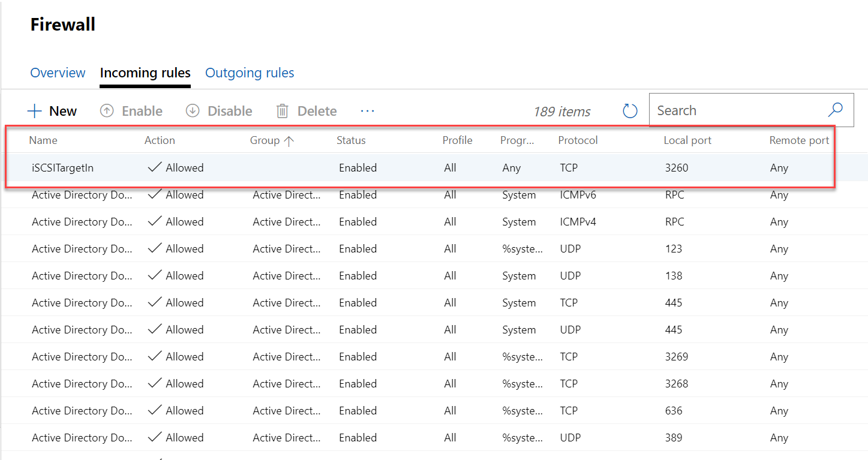Sort by the Action column header

click(x=160, y=140)
